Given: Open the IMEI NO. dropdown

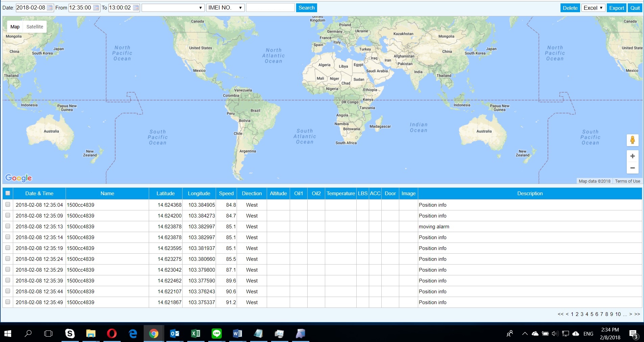Looking at the screenshot, I should pos(225,8).
